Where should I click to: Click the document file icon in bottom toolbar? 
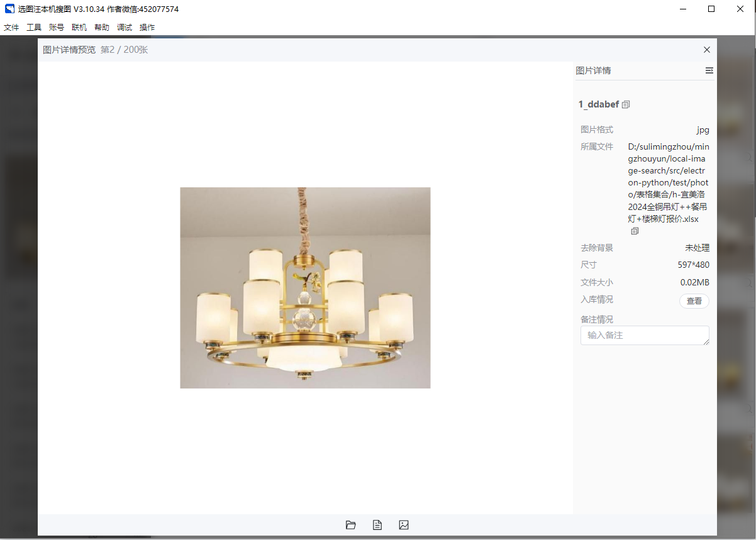(377, 525)
